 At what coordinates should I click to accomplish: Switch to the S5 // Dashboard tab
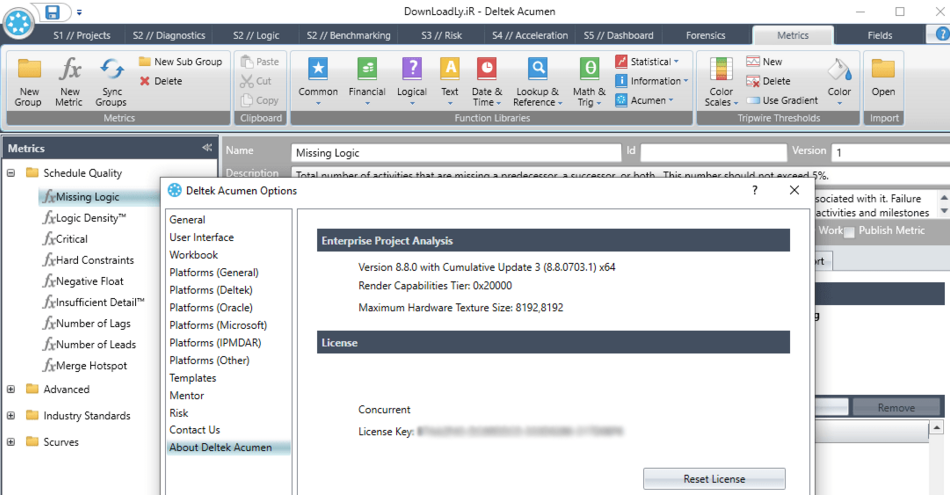pos(619,35)
